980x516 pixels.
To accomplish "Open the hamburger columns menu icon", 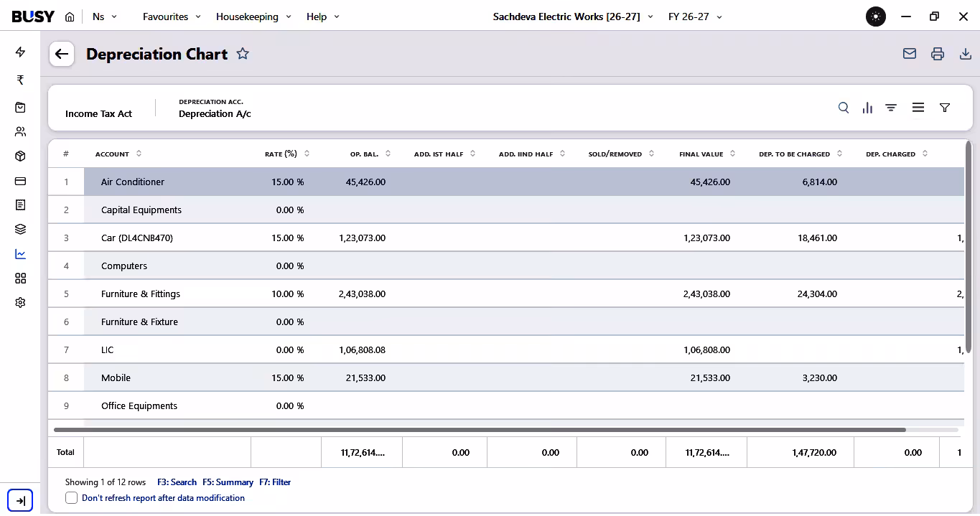I will [x=918, y=108].
